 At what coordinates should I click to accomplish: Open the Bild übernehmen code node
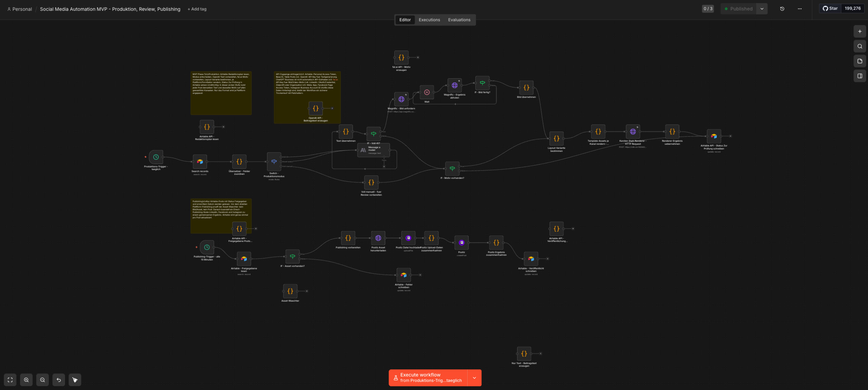click(527, 88)
